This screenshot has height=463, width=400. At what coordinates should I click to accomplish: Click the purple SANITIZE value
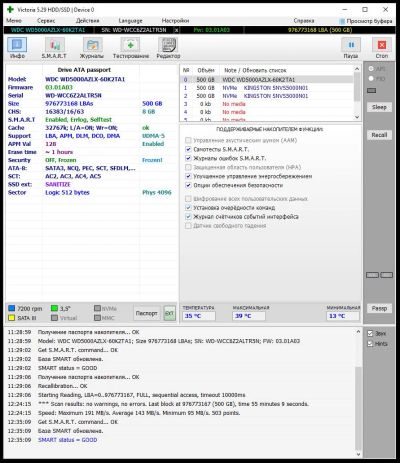click(58, 184)
